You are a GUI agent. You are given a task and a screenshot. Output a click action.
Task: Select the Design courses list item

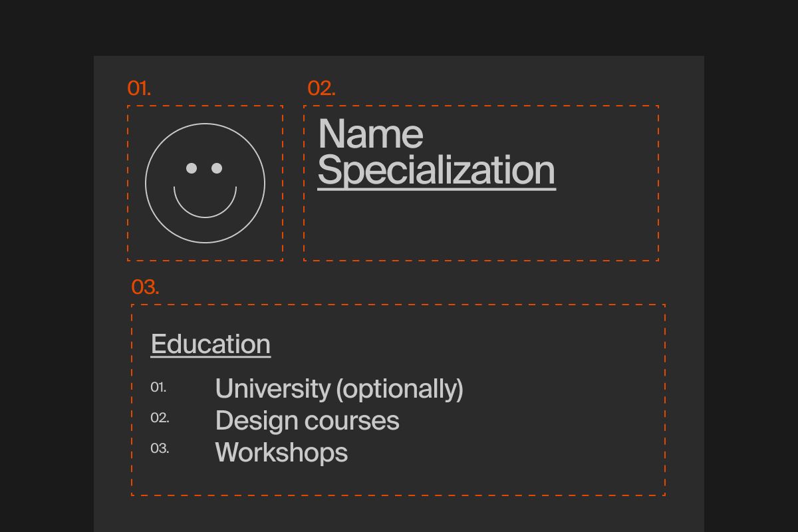[307, 420]
